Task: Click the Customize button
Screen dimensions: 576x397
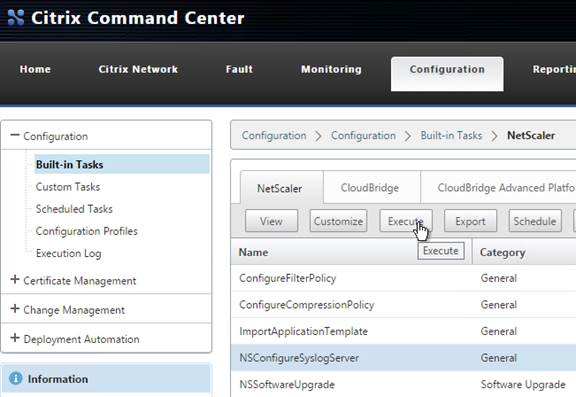Action: [x=338, y=221]
